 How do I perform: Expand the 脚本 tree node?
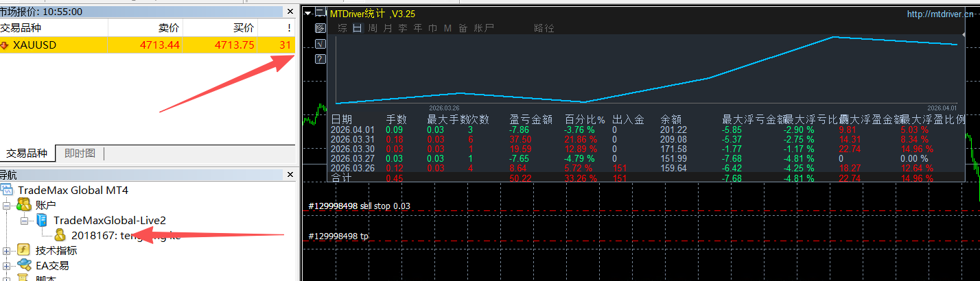point(7,278)
